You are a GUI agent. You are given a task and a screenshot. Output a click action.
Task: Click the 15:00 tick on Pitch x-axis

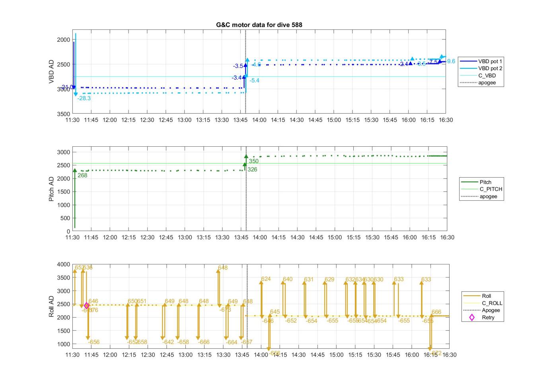pos(335,237)
